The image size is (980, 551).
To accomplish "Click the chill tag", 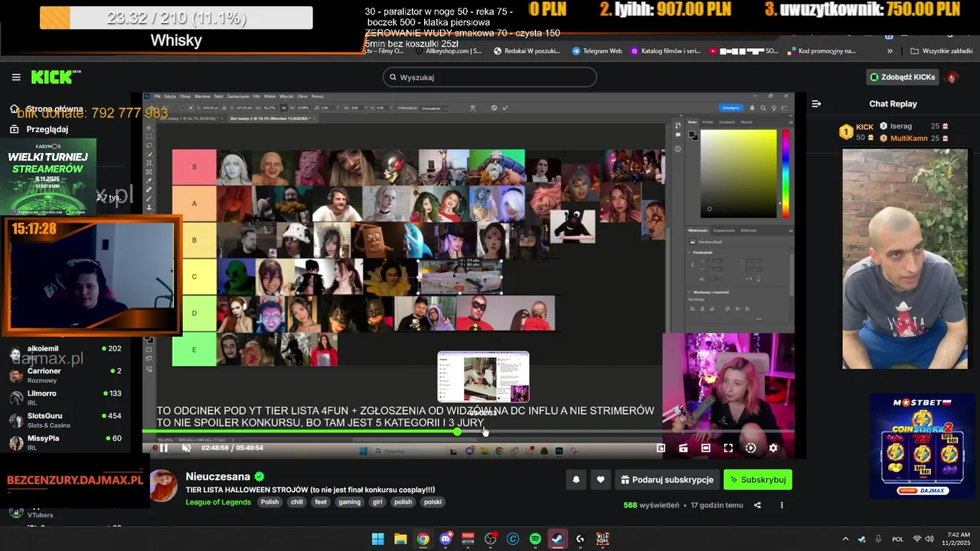I will point(296,502).
